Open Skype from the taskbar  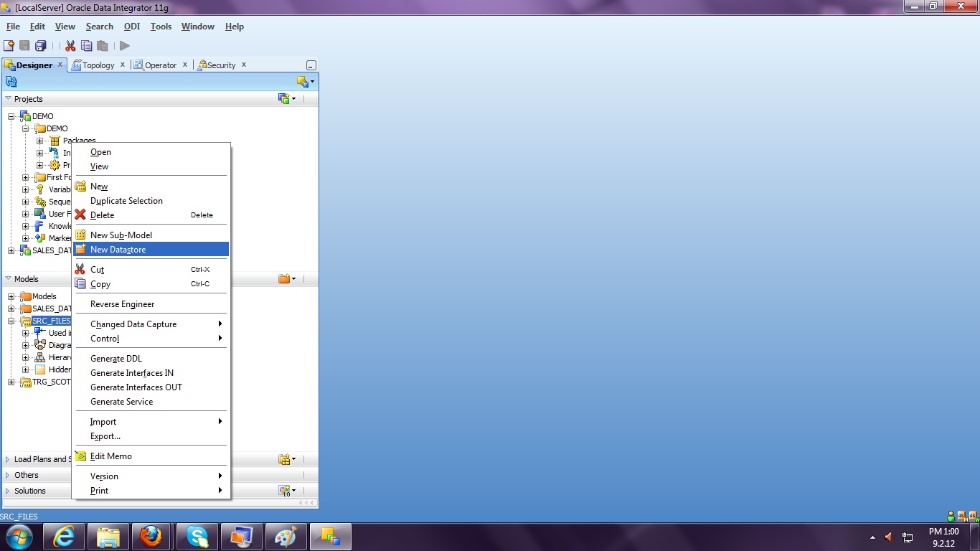(196, 536)
